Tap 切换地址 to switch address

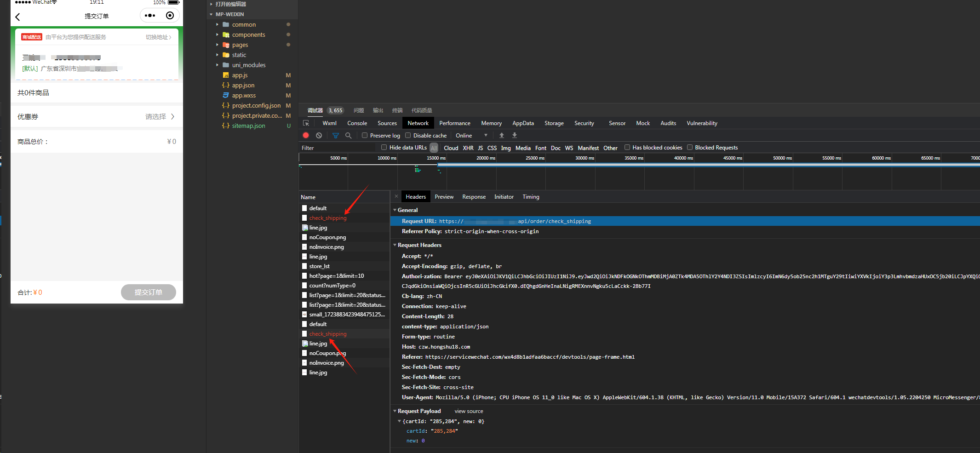[158, 37]
